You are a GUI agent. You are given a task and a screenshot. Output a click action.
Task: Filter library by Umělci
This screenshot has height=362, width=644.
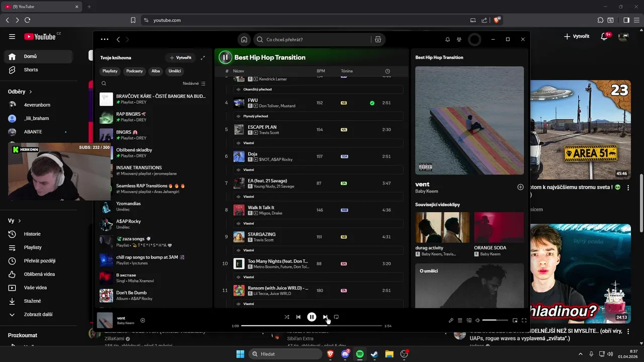click(175, 71)
